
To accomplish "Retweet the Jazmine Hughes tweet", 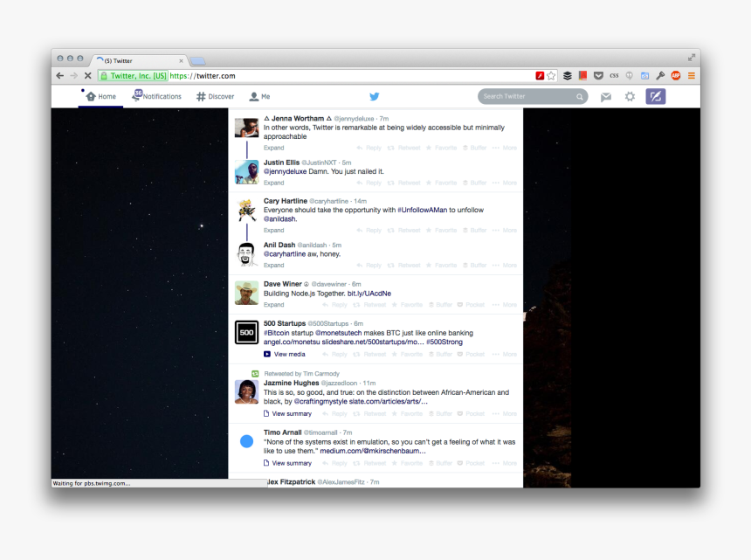I will point(369,414).
